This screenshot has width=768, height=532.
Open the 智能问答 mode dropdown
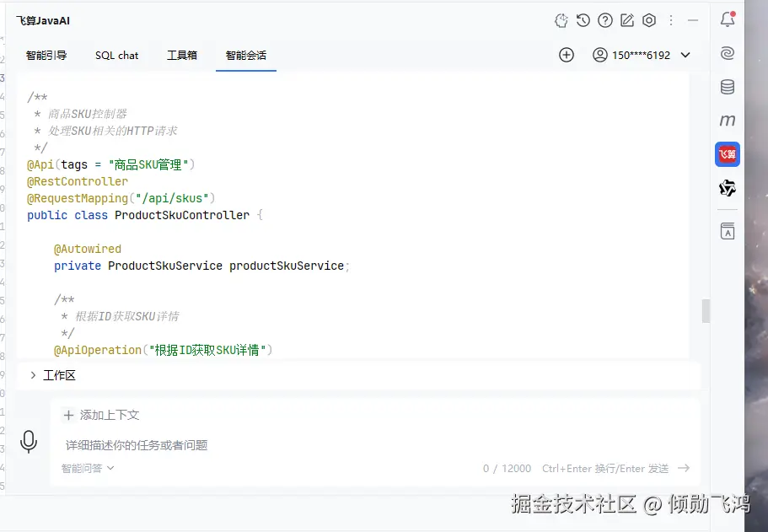(87, 468)
